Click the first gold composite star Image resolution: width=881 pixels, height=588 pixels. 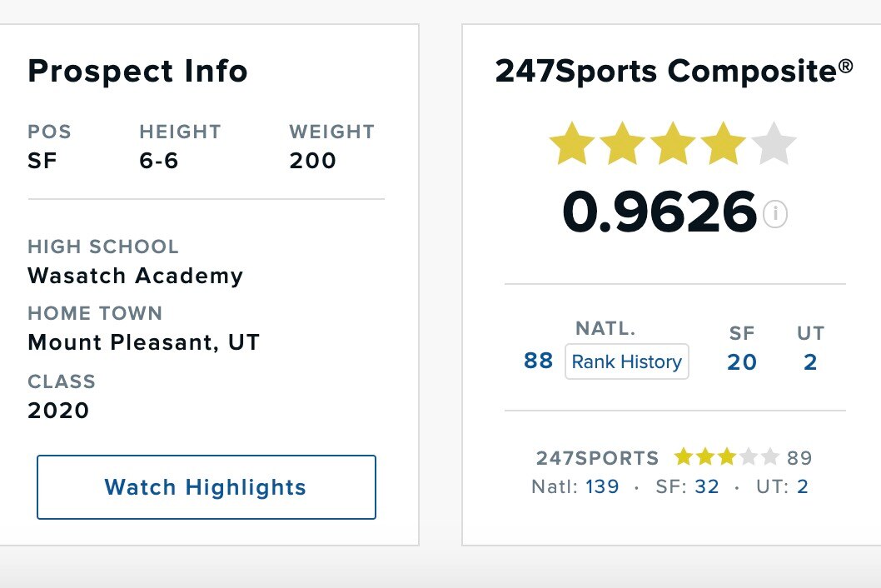572,145
